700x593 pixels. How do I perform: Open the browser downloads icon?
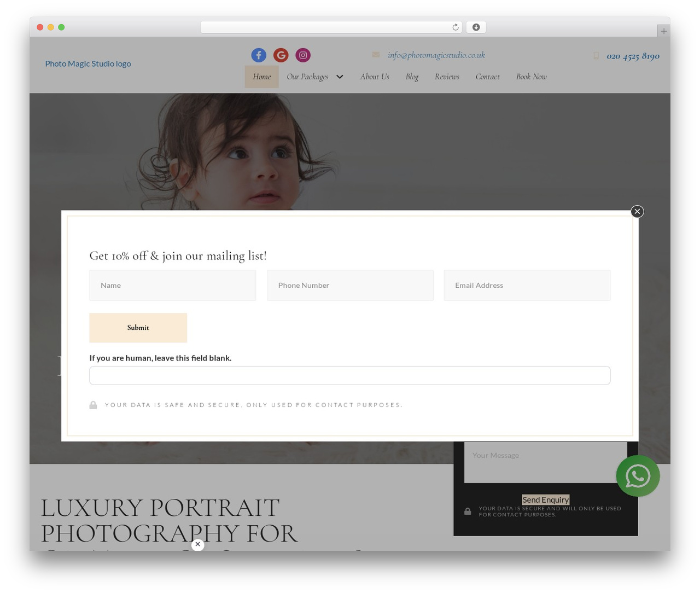click(x=476, y=27)
